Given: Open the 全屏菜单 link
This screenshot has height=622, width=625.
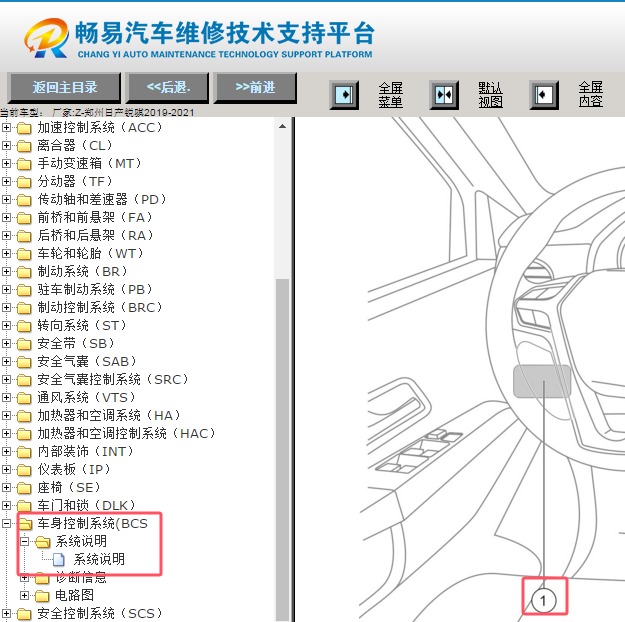Looking at the screenshot, I should 391,95.
